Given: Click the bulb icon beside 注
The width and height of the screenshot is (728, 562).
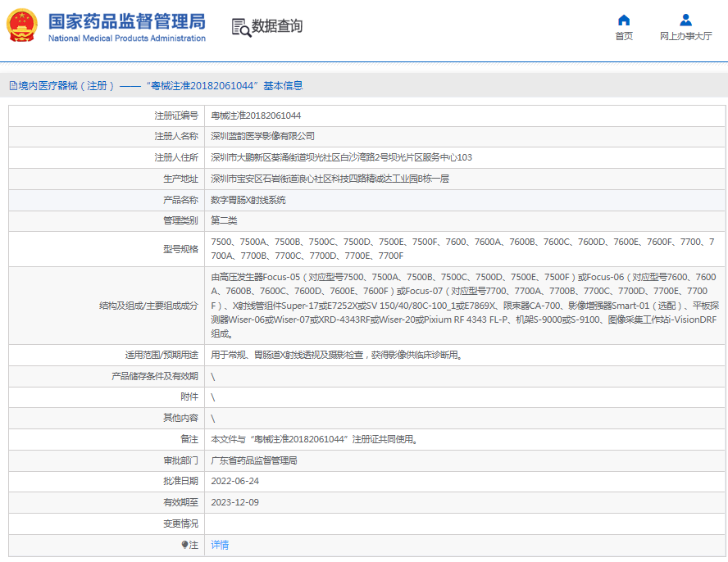Looking at the screenshot, I should click(184, 544).
